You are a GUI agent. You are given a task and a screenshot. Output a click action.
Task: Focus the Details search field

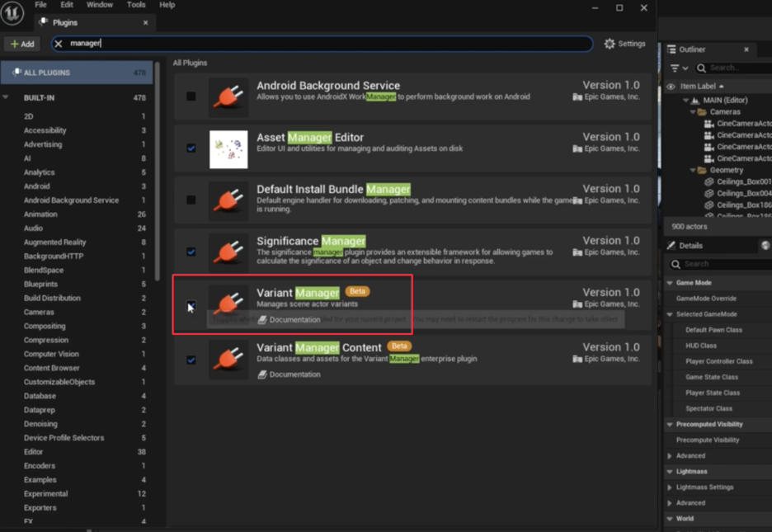click(720, 264)
